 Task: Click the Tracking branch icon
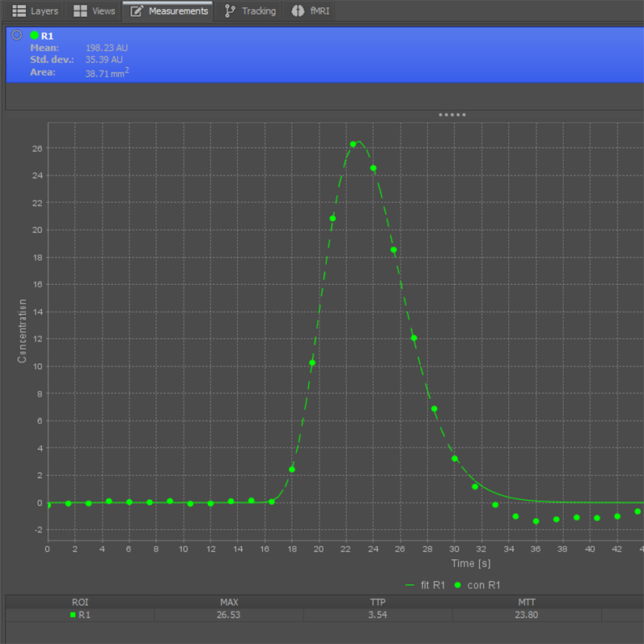tap(230, 11)
